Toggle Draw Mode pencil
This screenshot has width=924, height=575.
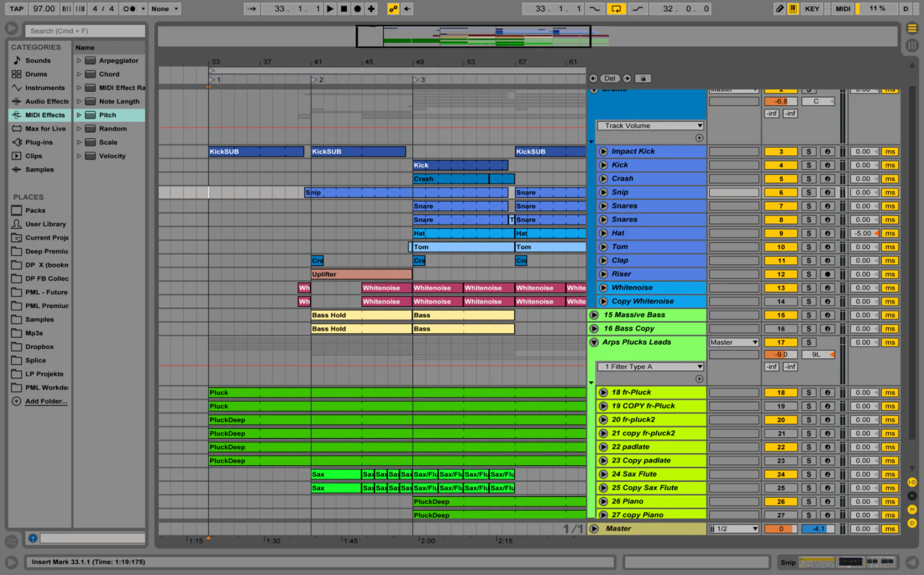pos(779,9)
